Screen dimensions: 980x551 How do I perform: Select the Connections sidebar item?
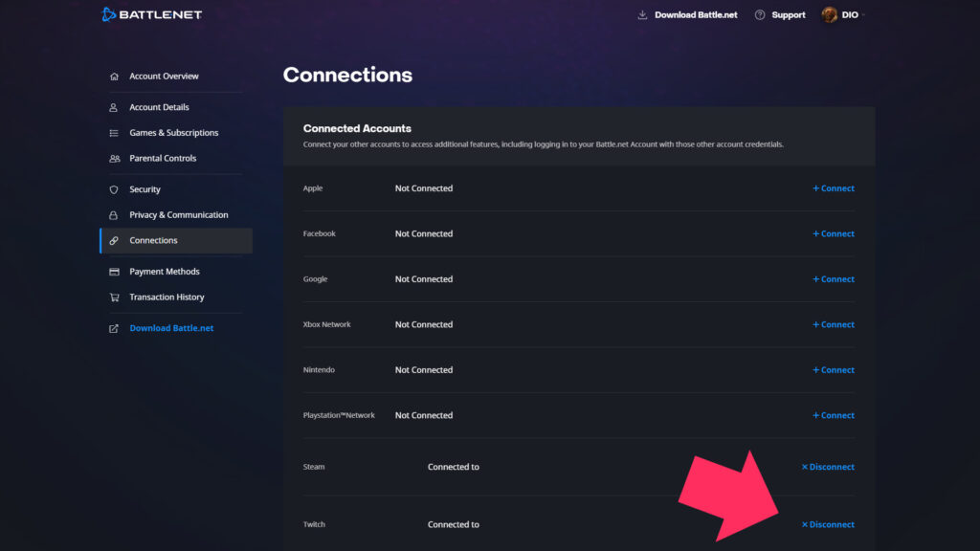click(176, 240)
